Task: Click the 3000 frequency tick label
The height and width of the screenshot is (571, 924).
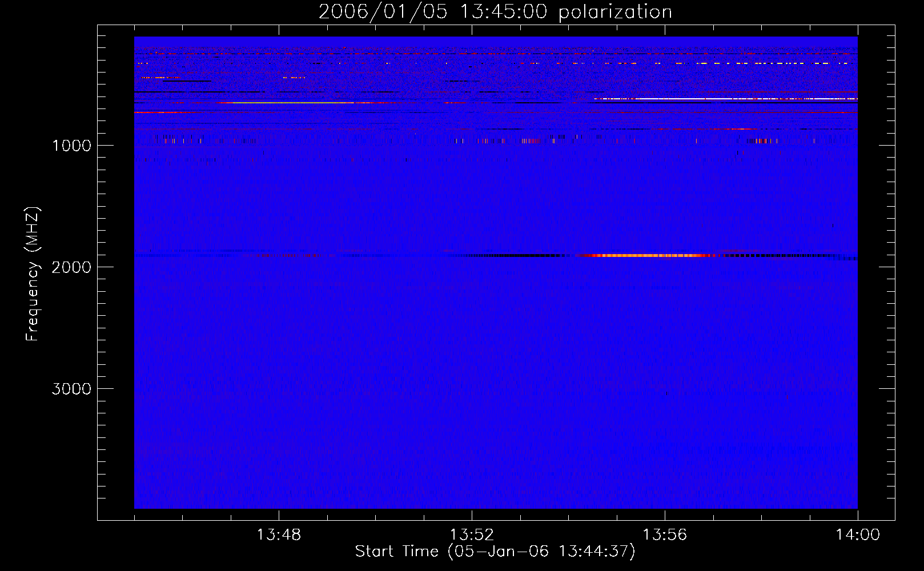Action: pyautogui.click(x=71, y=389)
